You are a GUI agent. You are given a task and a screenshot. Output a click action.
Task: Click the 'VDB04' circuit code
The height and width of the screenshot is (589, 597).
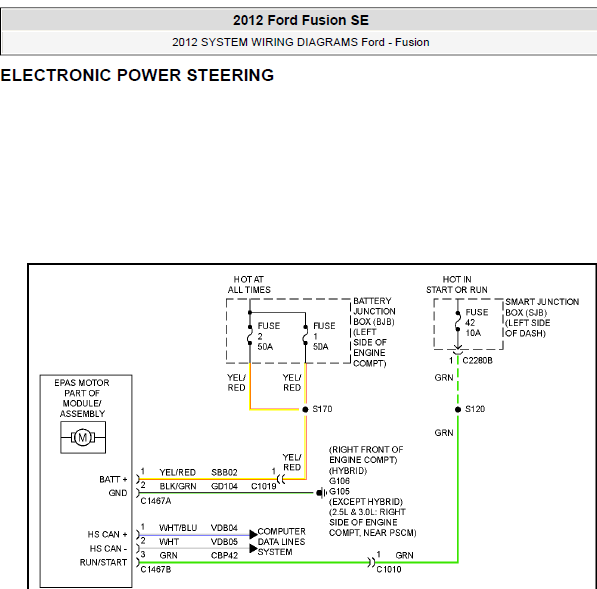(x=224, y=528)
